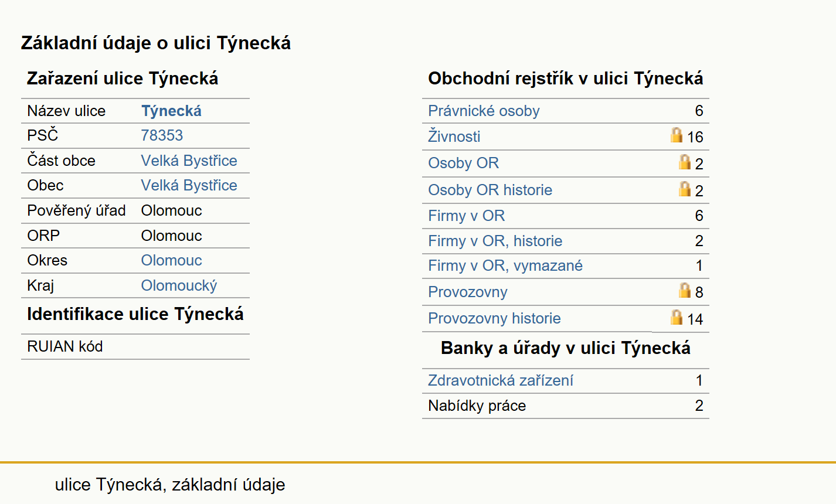
Task: Click the lock icon beside Živnosti
Action: [677, 135]
